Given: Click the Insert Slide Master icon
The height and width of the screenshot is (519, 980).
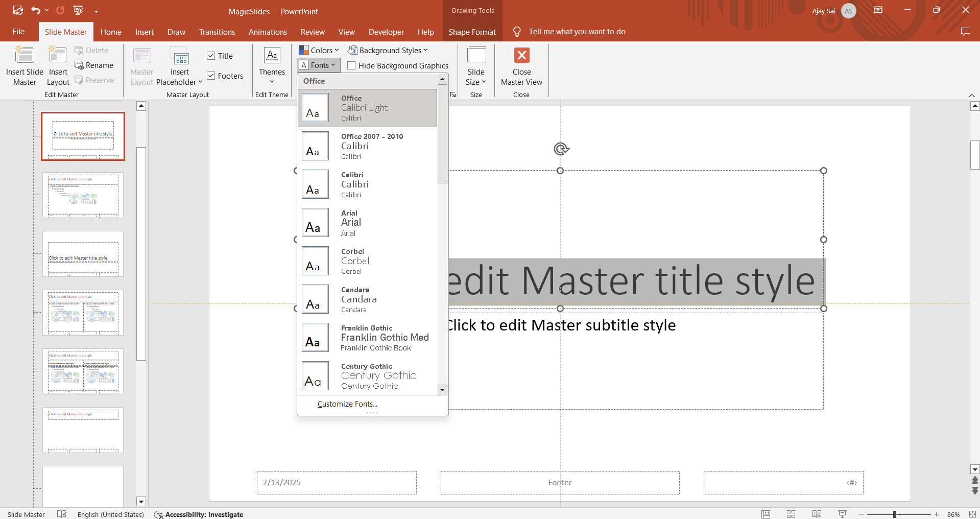Looking at the screenshot, I should click(x=24, y=56).
